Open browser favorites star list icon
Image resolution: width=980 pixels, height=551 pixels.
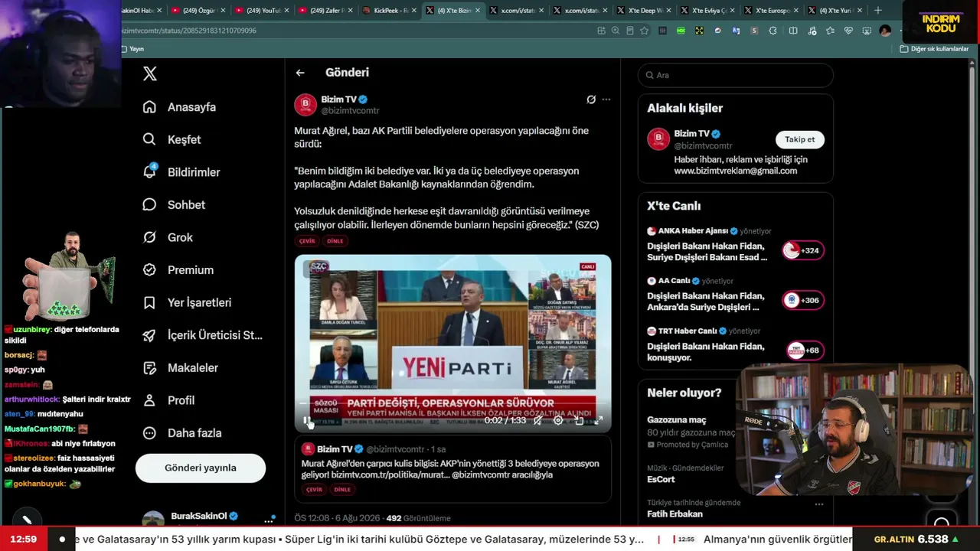coord(830,31)
